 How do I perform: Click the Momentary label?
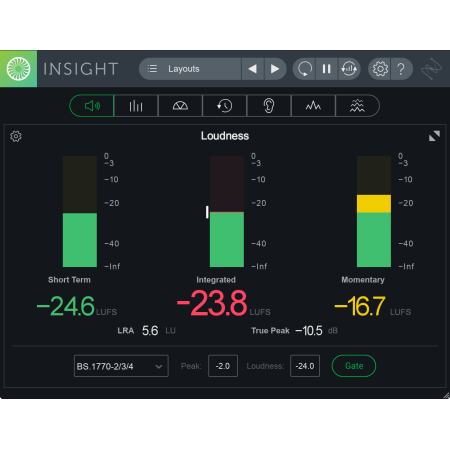[363, 280]
